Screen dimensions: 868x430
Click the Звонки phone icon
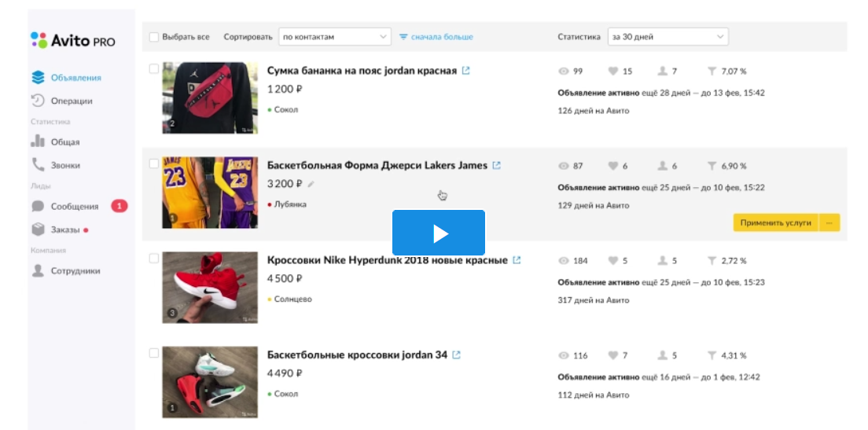coord(38,165)
